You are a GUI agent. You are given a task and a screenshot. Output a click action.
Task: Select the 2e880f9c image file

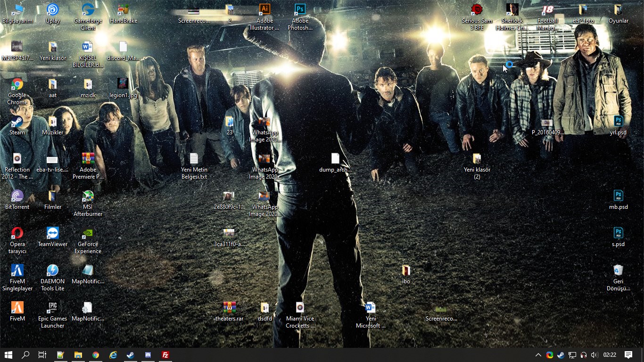tap(229, 200)
